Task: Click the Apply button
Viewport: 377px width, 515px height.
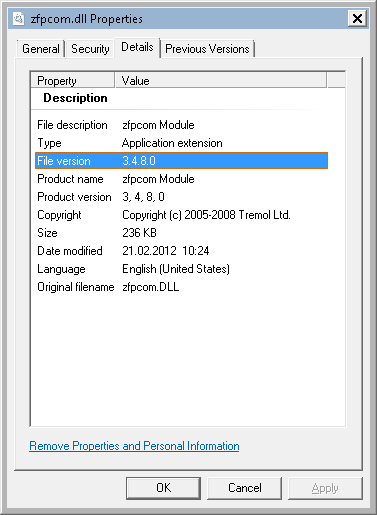Action: (325, 488)
